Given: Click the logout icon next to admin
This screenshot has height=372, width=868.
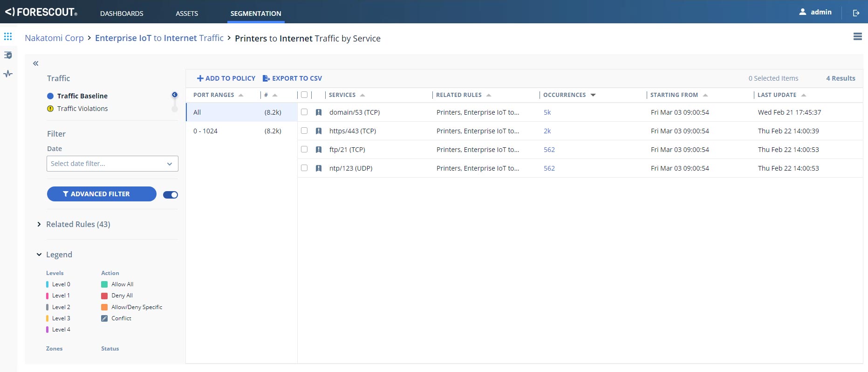Looking at the screenshot, I should pyautogui.click(x=856, y=13).
